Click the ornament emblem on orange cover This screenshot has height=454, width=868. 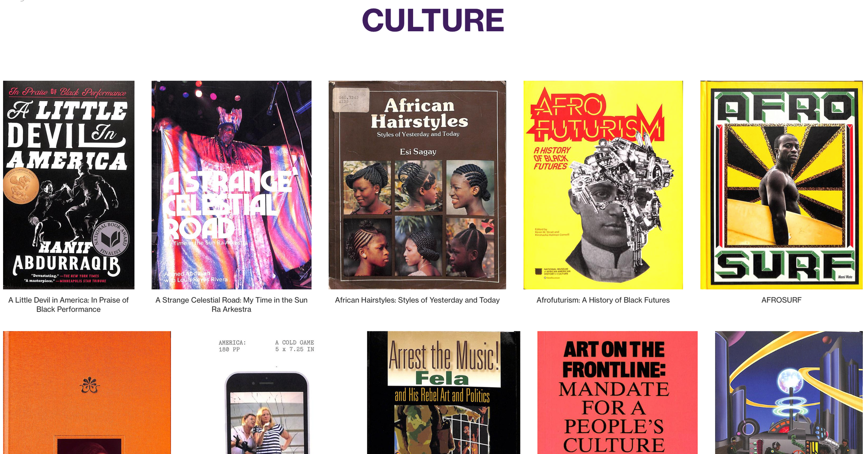click(x=90, y=385)
